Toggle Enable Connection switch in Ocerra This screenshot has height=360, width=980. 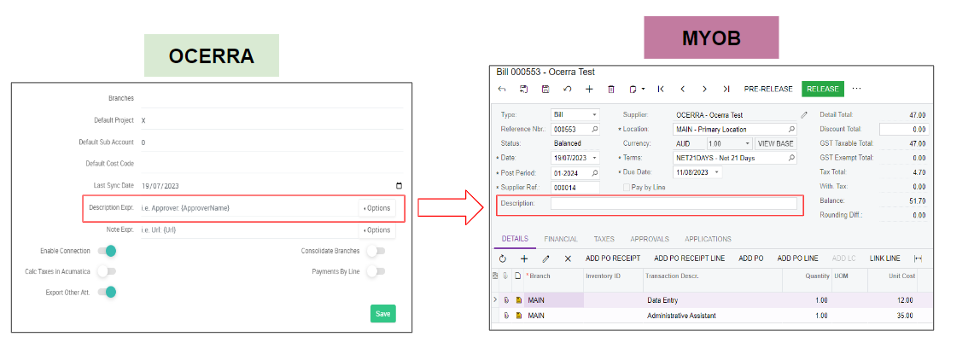click(107, 251)
